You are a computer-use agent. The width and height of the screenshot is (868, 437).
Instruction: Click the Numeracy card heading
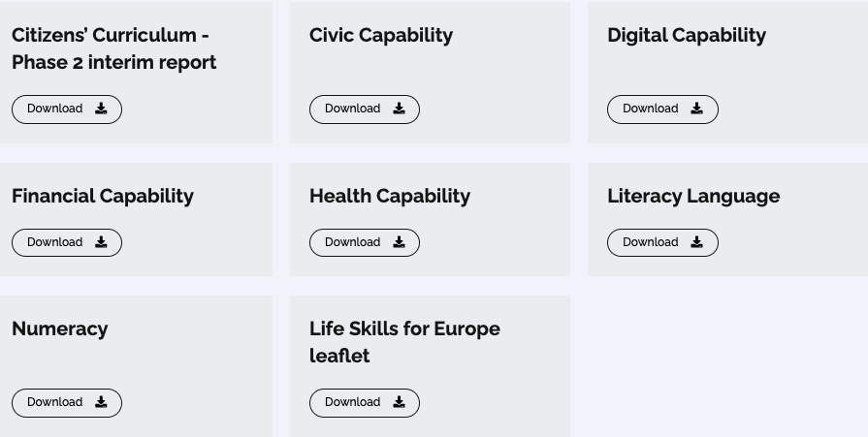59,328
